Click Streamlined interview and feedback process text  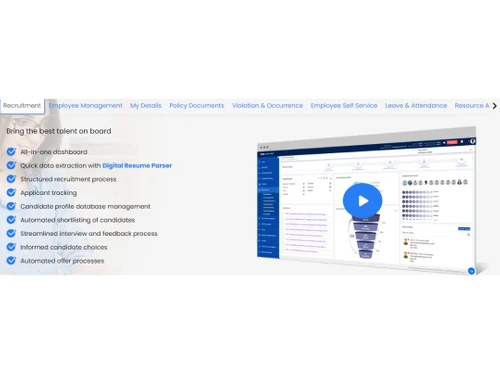89,234
